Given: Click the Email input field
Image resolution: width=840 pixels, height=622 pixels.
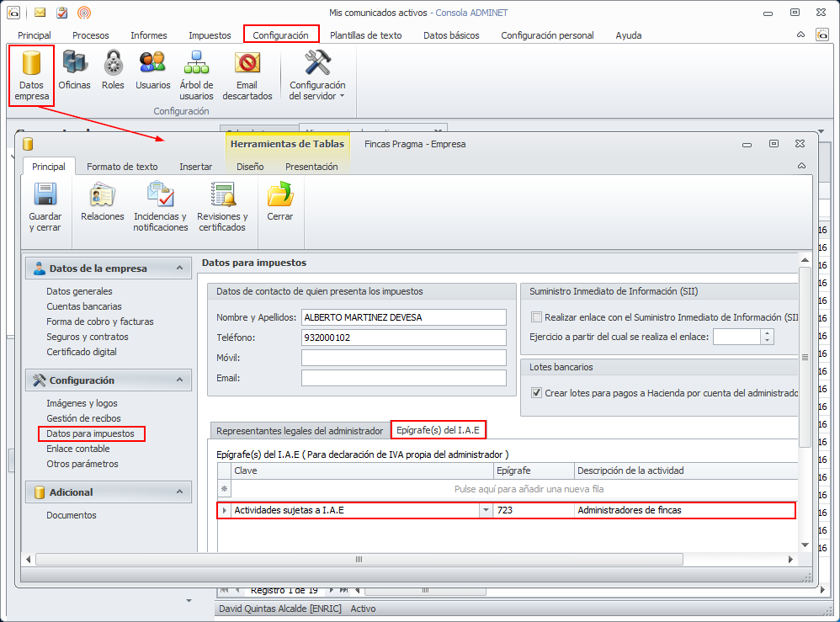Looking at the screenshot, I should point(404,378).
